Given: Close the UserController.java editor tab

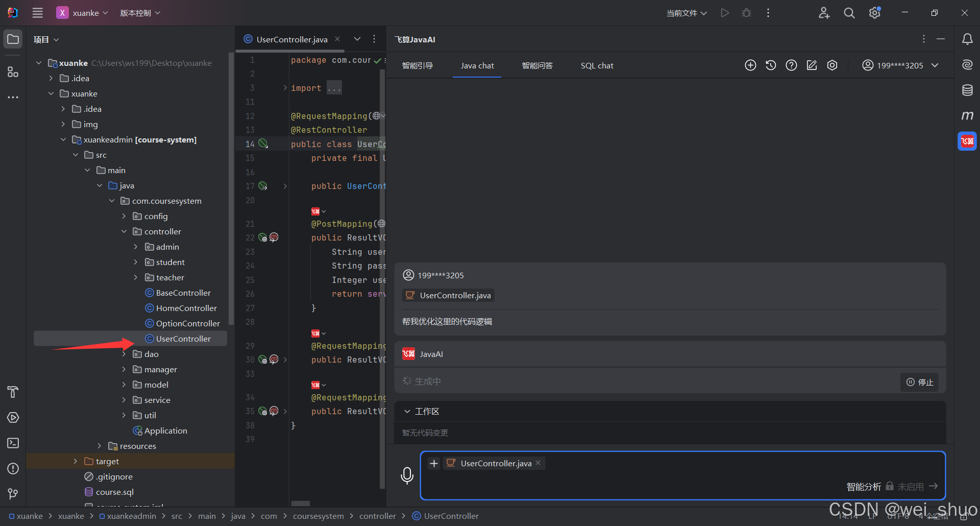Looking at the screenshot, I should 337,39.
